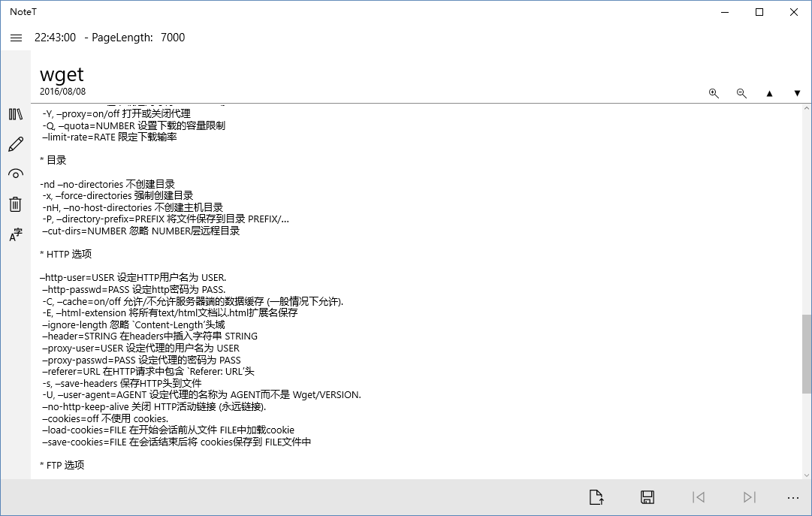
Task: Open the hamburger navigation menu
Action: (16, 38)
